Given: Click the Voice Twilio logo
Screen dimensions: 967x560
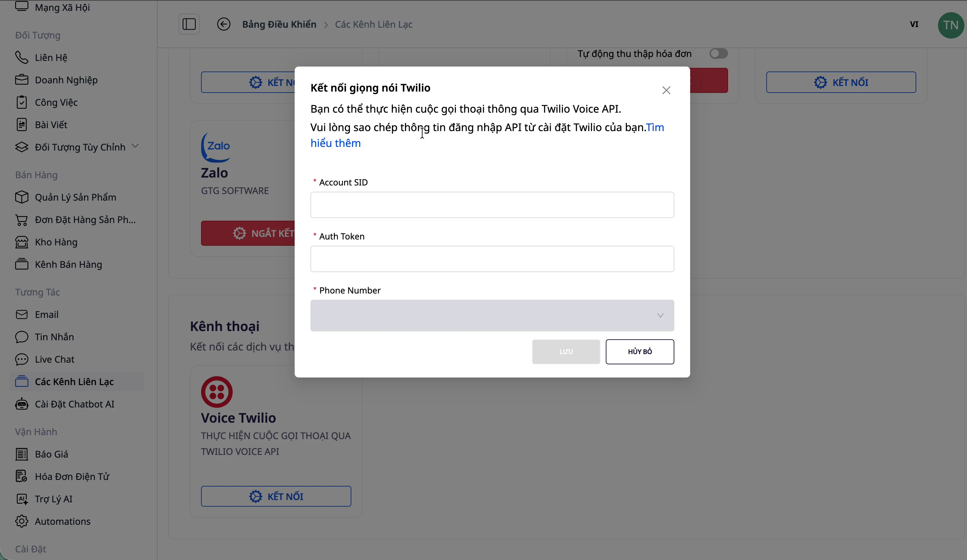Looking at the screenshot, I should pos(217,392).
